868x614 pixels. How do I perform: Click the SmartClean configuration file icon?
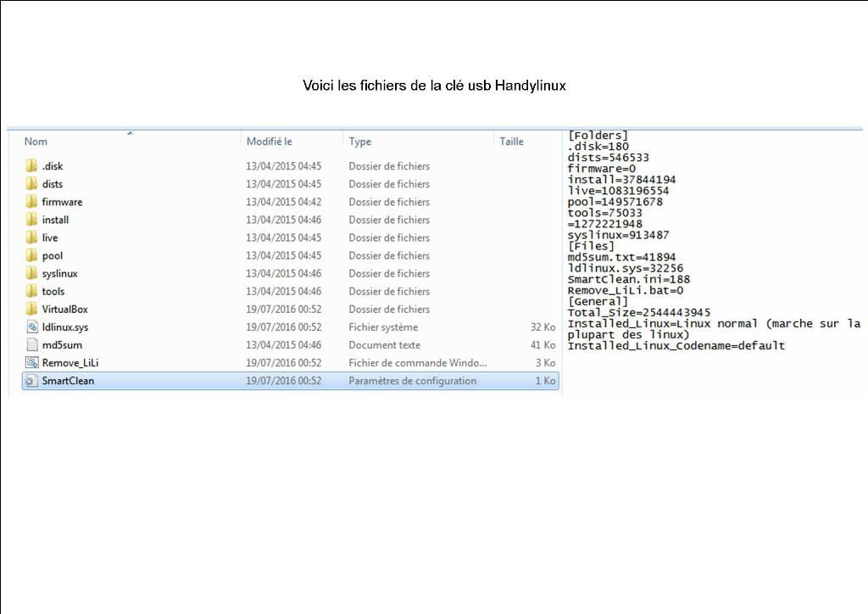[x=31, y=381]
